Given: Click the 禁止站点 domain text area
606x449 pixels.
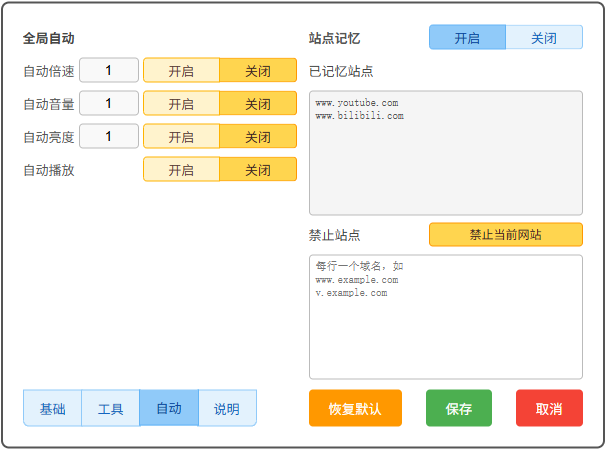Looking at the screenshot, I should pyautogui.click(x=446, y=317).
